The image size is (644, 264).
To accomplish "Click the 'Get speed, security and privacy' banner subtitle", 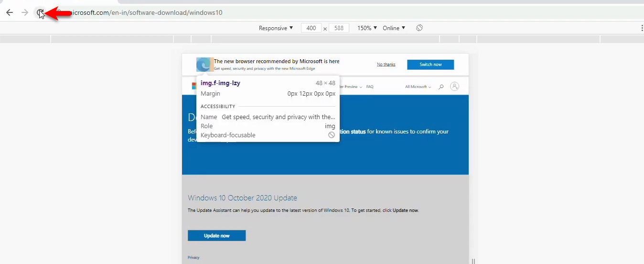I will 264,69.
